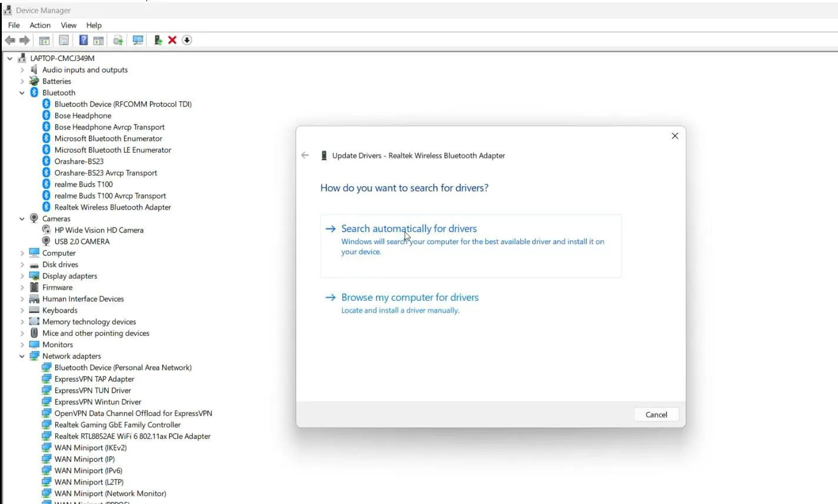Expand the Keyboards category
The width and height of the screenshot is (838, 504).
tap(22, 310)
